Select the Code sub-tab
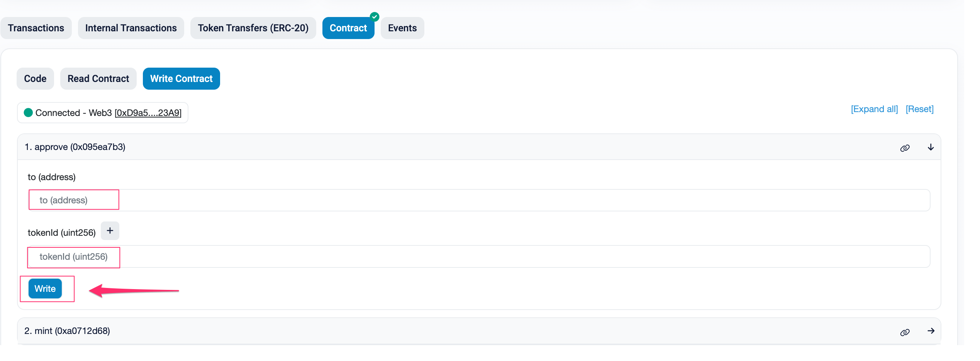 tap(35, 79)
